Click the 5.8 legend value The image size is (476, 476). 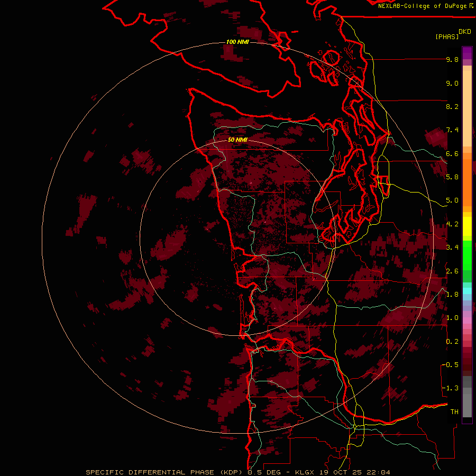[452, 177]
